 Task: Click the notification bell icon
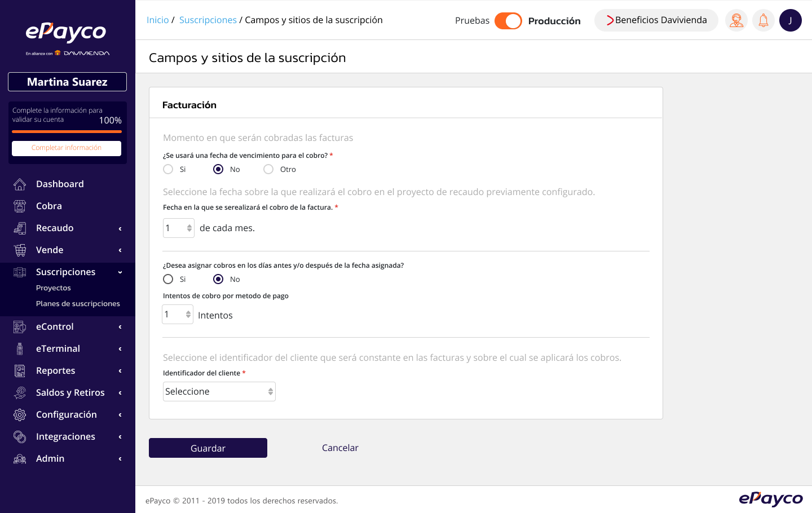point(763,21)
